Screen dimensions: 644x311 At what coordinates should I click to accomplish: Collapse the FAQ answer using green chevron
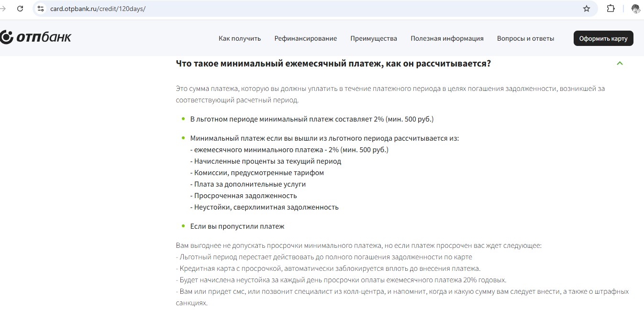(620, 63)
